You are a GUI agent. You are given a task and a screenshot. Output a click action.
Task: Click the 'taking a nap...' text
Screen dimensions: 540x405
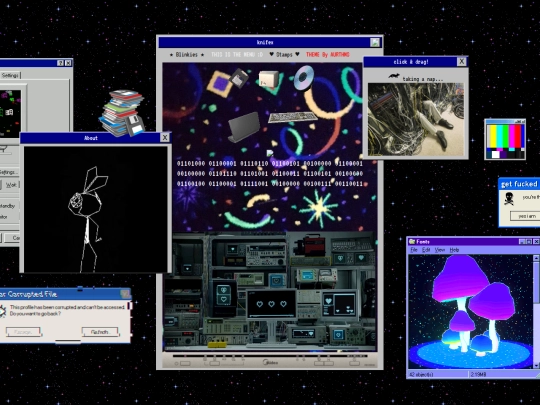click(423, 79)
